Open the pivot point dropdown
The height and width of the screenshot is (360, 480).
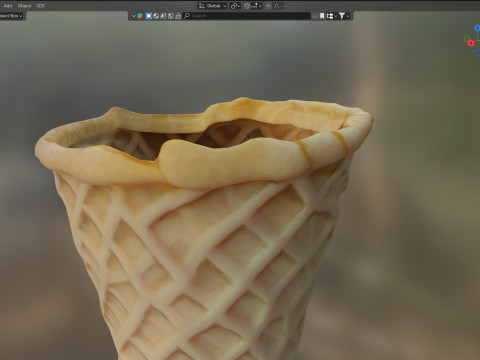click(x=235, y=6)
